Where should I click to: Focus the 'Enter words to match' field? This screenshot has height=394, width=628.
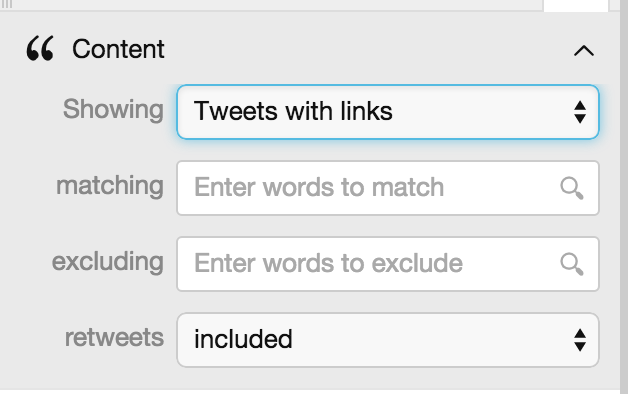point(388,188)
